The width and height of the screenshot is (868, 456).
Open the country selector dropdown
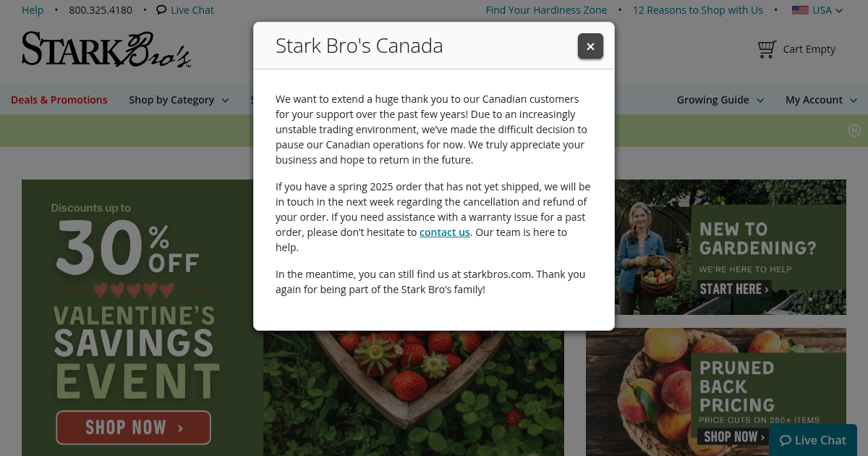tap(817, 9)
